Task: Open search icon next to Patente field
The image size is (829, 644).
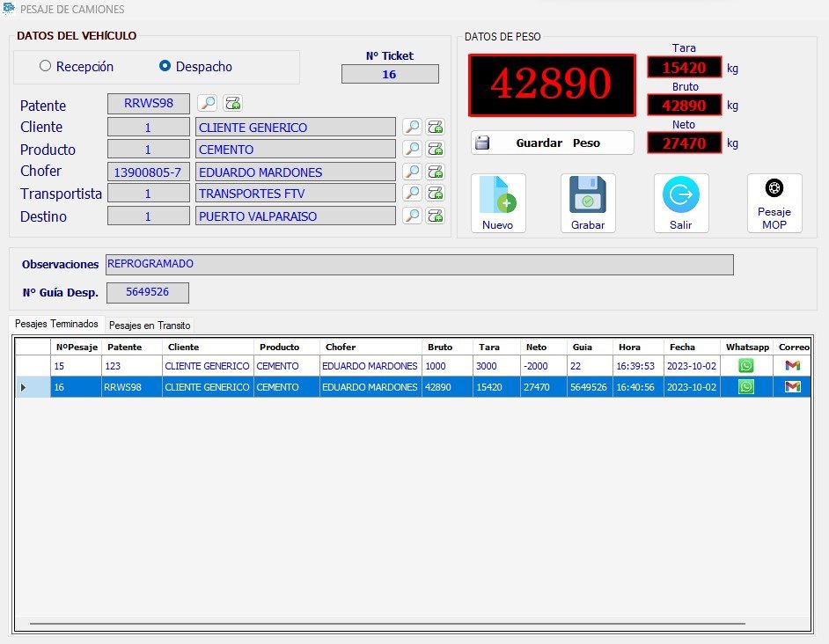Action: (x=208, y=103)
